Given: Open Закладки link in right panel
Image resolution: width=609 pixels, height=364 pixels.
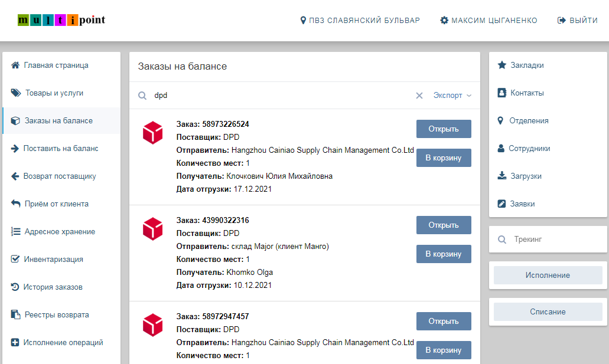Looking at the screenshot, I should pyautogui.click(x=548, y=65).
